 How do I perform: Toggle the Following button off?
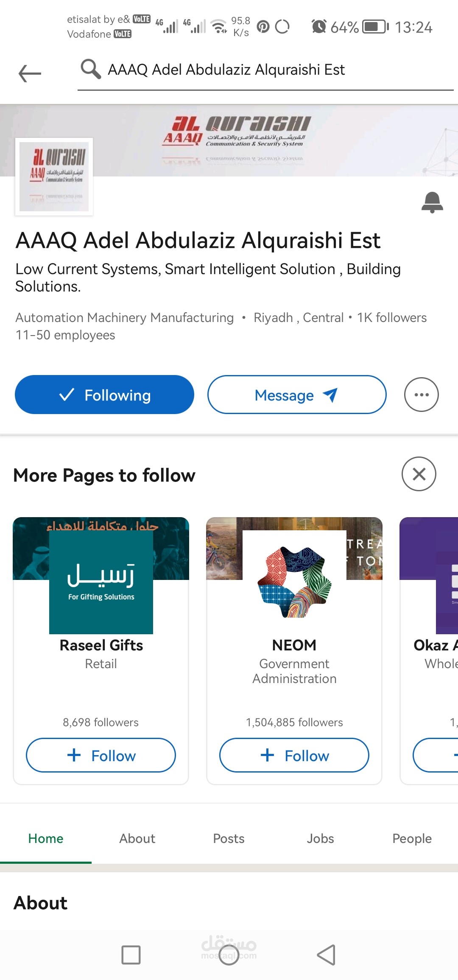(x=104, y=395)
